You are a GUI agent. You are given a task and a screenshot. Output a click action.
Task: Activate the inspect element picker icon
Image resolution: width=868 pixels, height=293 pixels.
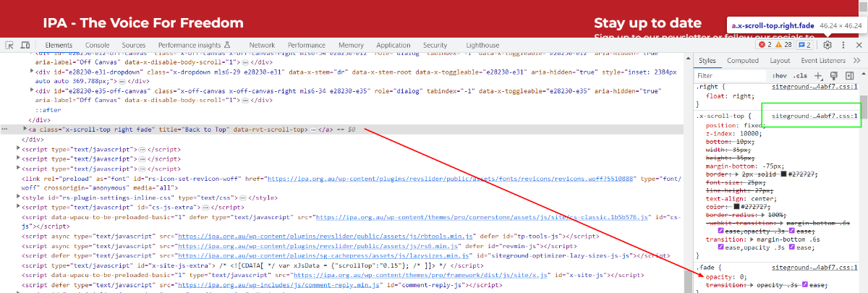(9, 45)
